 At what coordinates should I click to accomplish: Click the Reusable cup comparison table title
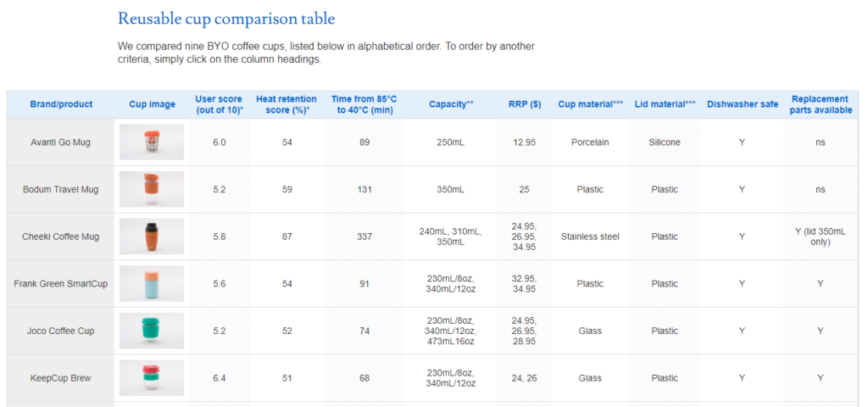pyautogui.click(x=225, y=19)
